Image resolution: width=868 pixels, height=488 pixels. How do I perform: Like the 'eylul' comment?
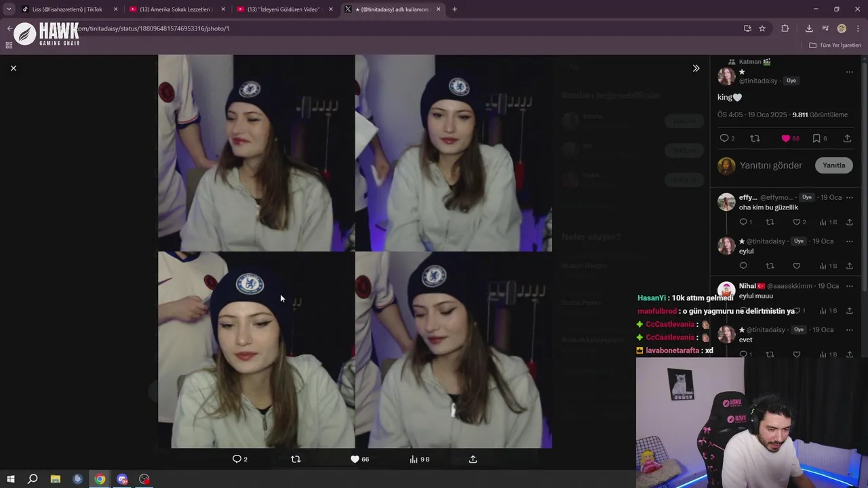(x=797, y=266)
